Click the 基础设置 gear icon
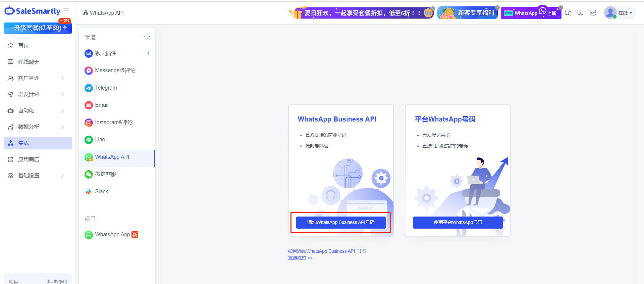 11,176
